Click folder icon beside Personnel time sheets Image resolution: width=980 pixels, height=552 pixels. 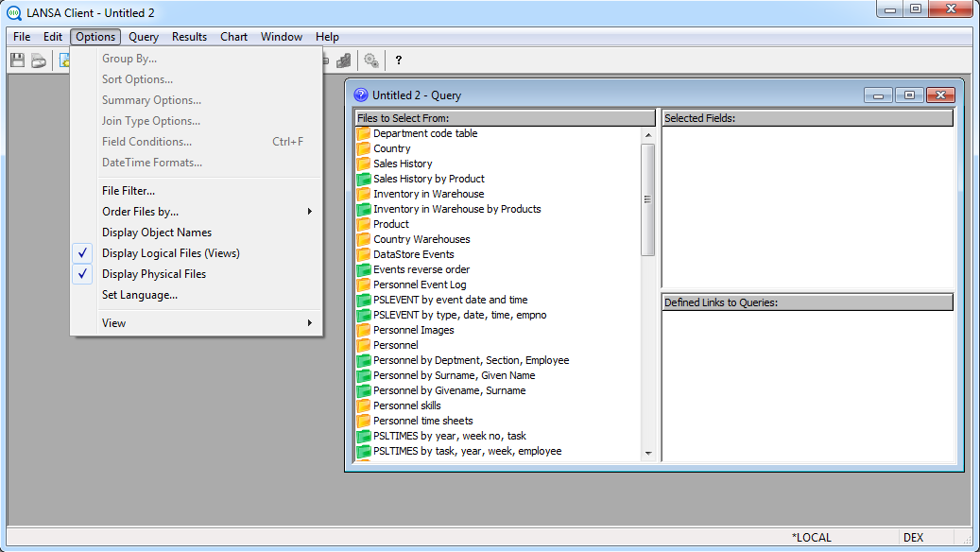pos(364,421)
